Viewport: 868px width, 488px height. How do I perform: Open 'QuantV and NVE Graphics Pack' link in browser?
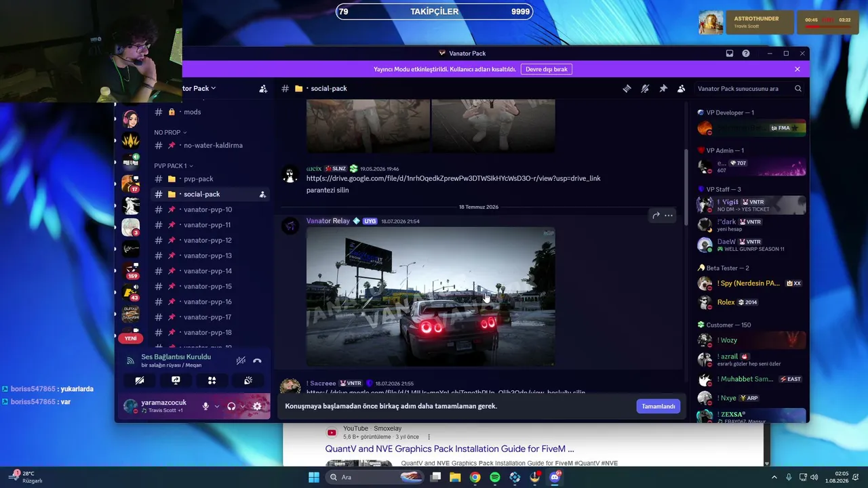450,449
